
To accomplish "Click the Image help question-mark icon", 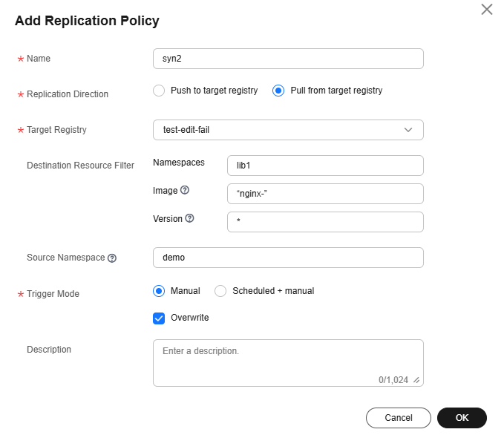I will pyautogui.click(x=185, y=191).
